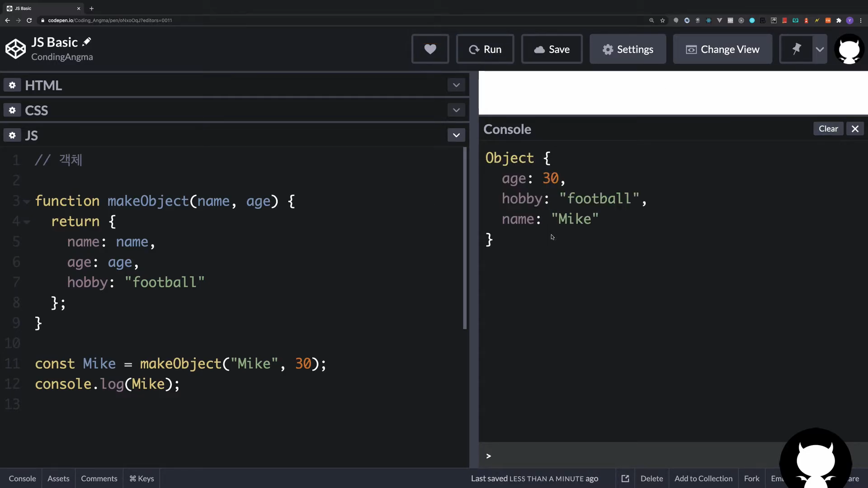
Task: Open pen Settings
Action: coord(628,49)
